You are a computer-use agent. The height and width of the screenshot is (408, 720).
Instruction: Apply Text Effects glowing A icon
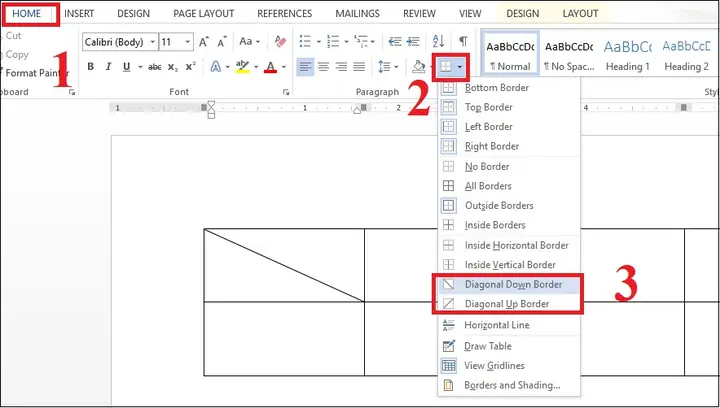pos(215,67)
